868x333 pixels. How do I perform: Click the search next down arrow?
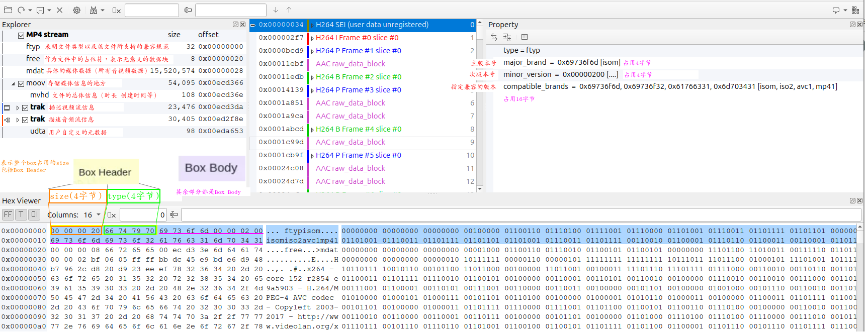pyautogui.click(x=276, y=10)
